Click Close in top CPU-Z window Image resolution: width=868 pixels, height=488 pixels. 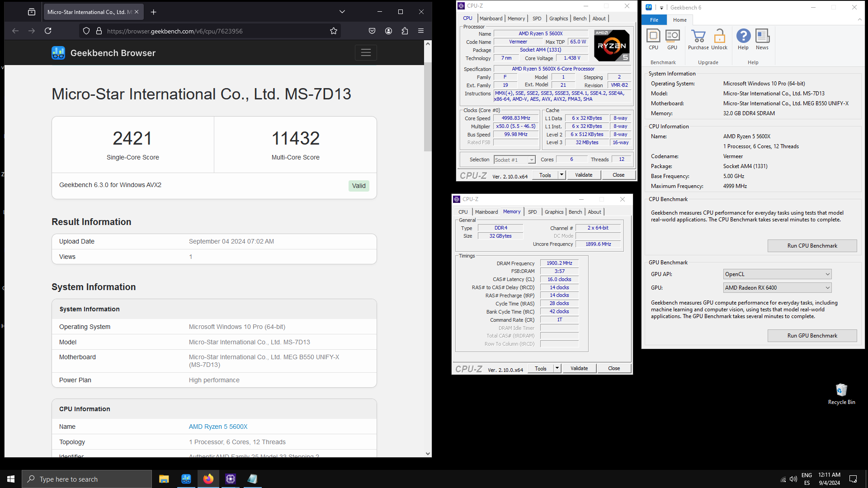[618, 175]
